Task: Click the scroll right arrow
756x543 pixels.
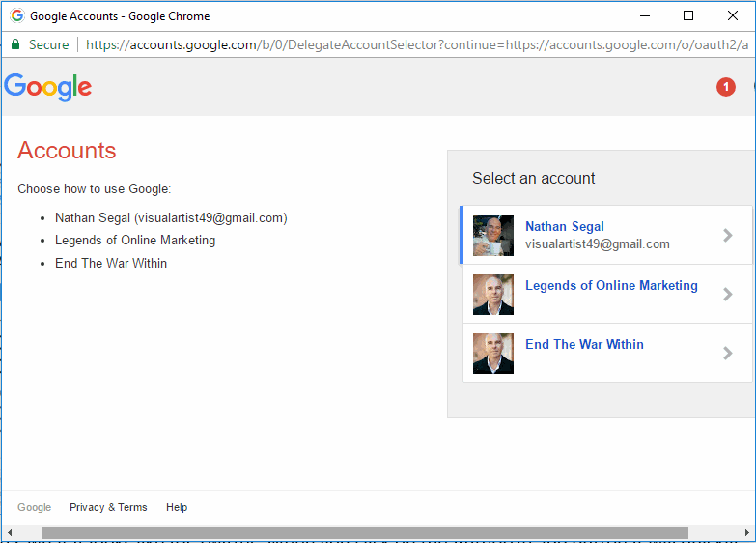Action: [x=747, y=533]
